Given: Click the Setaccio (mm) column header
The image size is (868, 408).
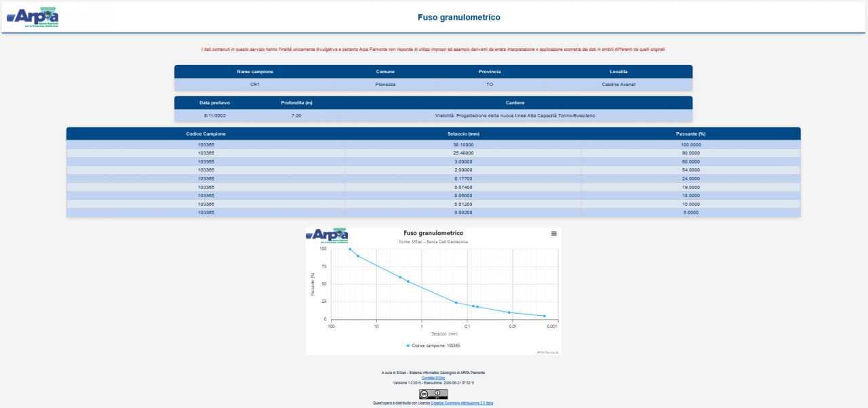Looking at the screenshot, I should click(463, 134).
